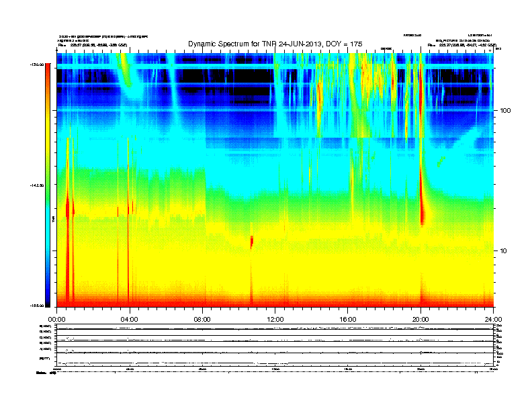Click the '24:00' label under the main spectrum

493,320
